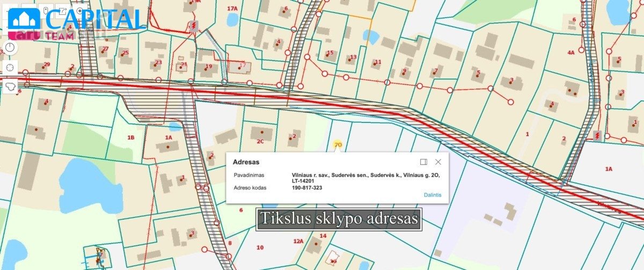Click house number 13 on map
644x270 pixels.
pyautogui.click(x=353, y=57)
